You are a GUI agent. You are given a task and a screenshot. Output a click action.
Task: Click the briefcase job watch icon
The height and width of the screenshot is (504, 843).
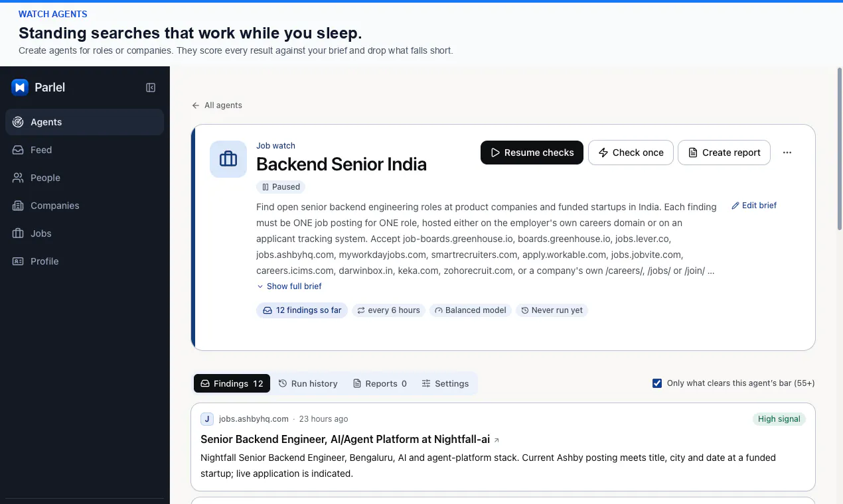pyautogui.click(x=228, y=159)
